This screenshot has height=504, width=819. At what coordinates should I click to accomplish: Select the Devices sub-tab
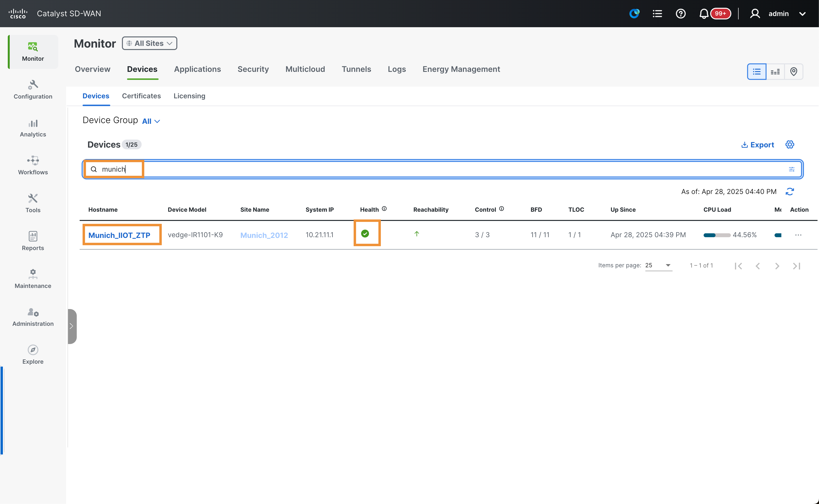click(96, 96)
